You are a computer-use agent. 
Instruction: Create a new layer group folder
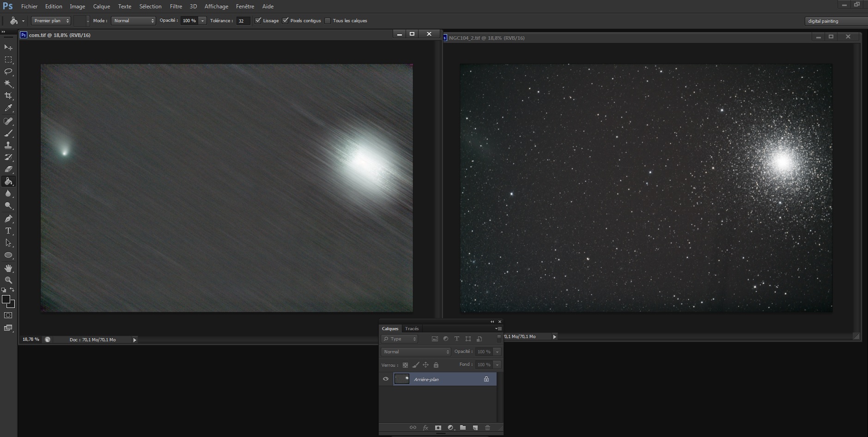[x=463, y=428]
